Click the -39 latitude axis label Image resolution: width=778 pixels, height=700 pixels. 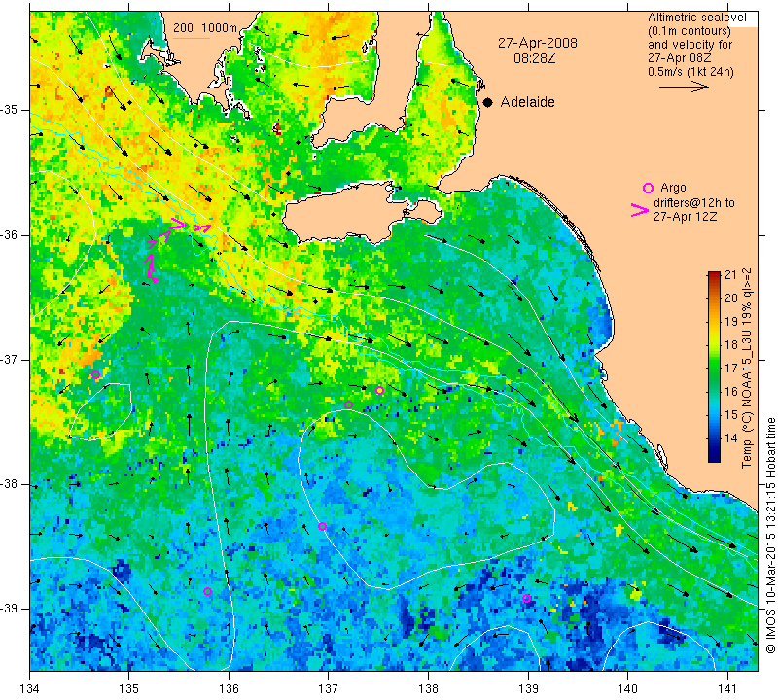pyautogui.click(x=11, y=609)
